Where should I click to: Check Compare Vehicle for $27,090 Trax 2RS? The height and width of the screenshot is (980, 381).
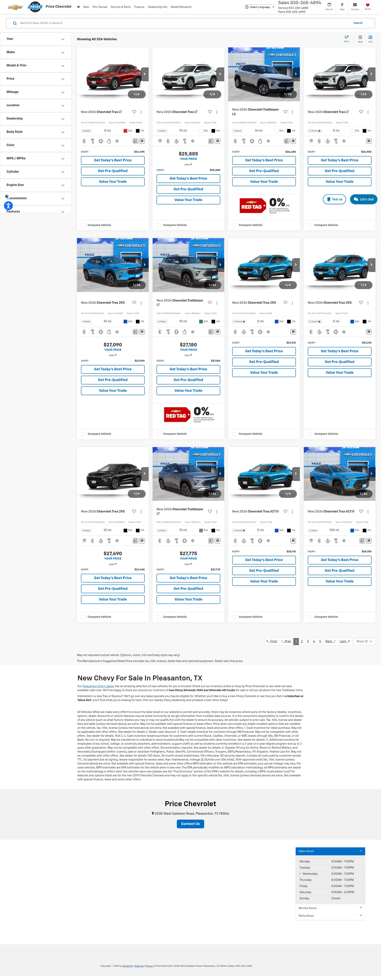83,434
